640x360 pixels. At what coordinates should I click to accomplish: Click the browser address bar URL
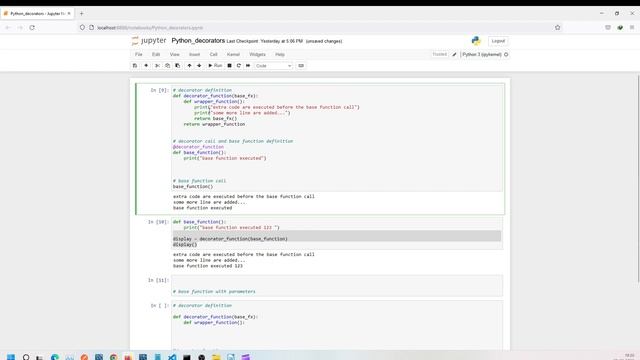[150, 28]
